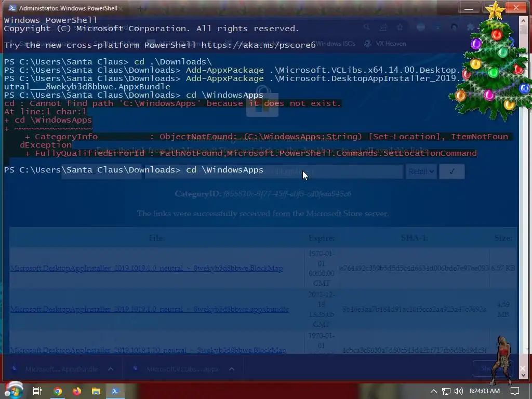Open the Windows Start button

point(14,391)
